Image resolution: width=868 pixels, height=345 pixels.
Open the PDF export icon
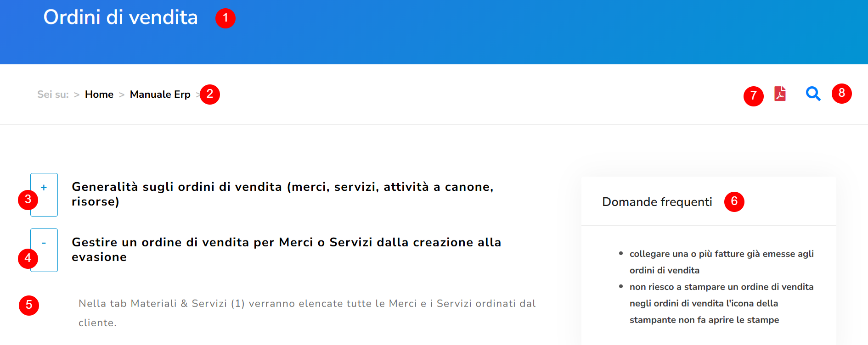780,94
